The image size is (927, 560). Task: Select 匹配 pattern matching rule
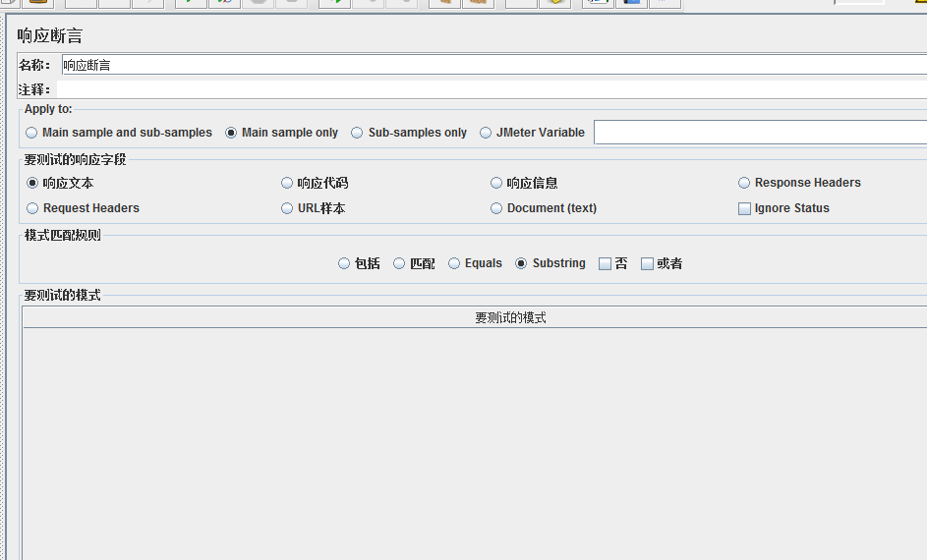[x=400, y=263]
